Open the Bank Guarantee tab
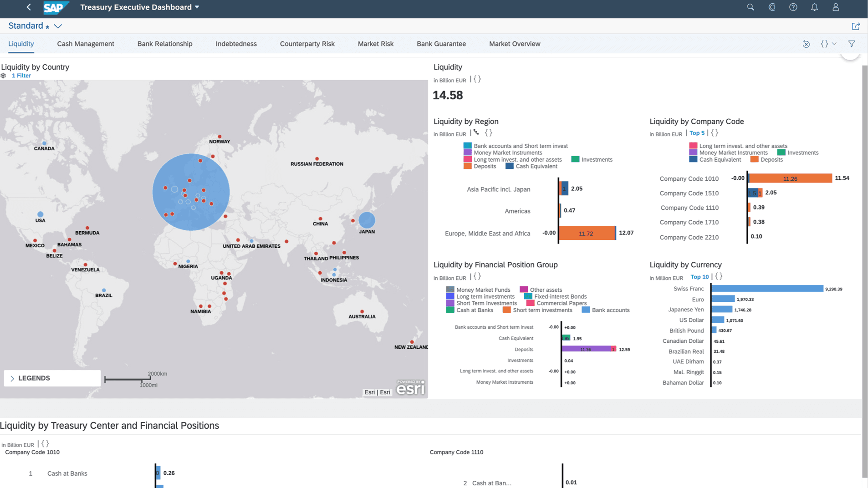Image resolution: width=868 pixels, height=488 pixels. 441,44
